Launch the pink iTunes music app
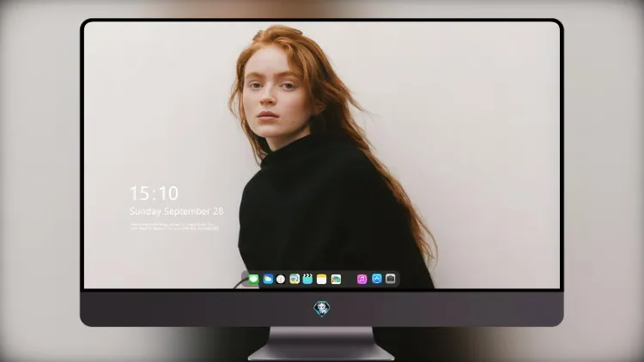This screenshot has height=362, width=644. [361, 279]
